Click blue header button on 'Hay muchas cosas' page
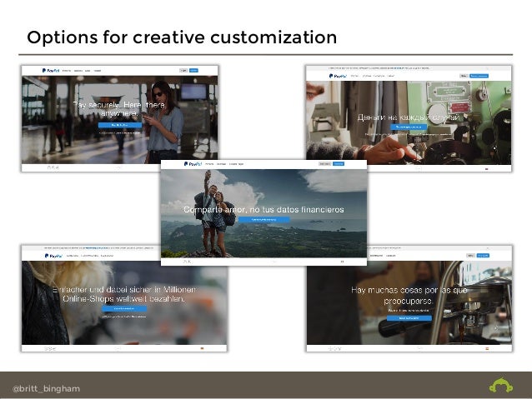532x399 pixels. point(483,256)
